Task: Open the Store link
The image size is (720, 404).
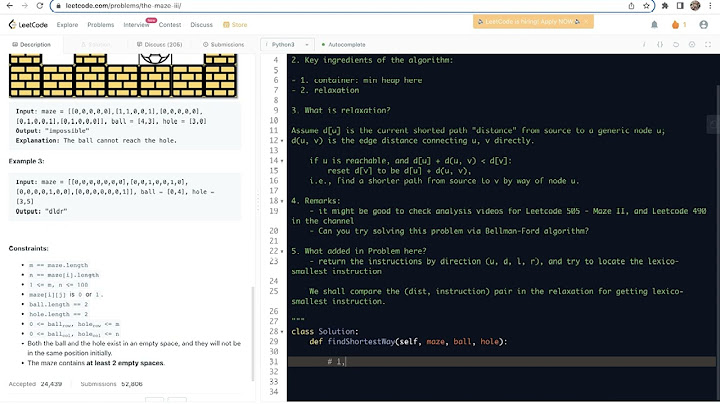Action: (x=235, y=25)
